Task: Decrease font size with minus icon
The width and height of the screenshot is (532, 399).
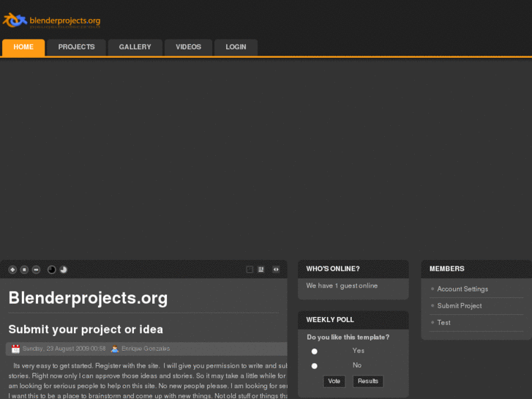Action: [36, 269]
